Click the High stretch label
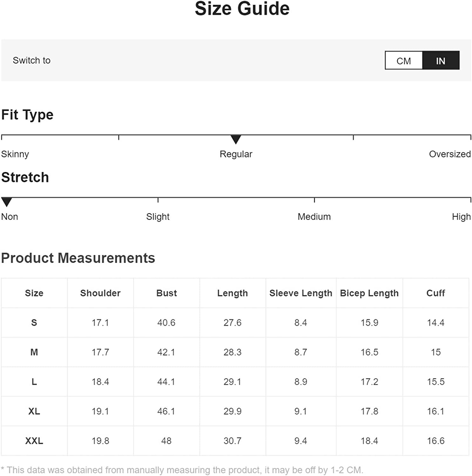Viewport: 472px width, 476px height. coord(461,217)
